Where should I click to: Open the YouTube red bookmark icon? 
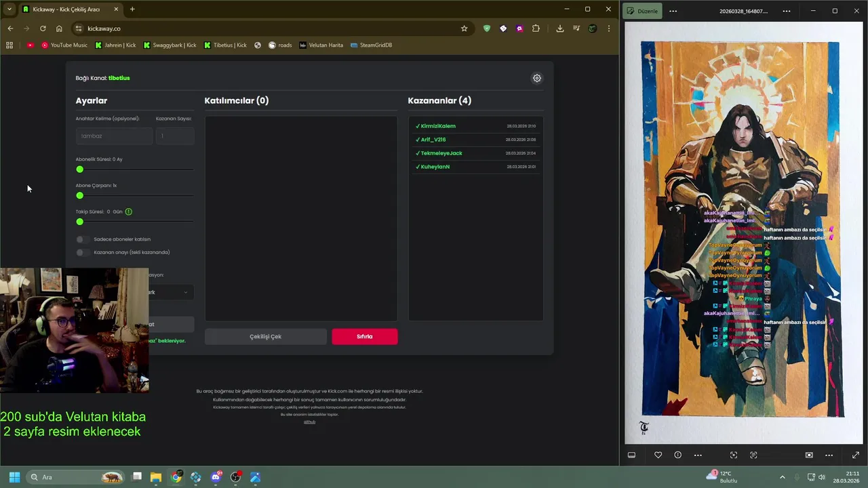pyautogui.click(x=30, y=45)
